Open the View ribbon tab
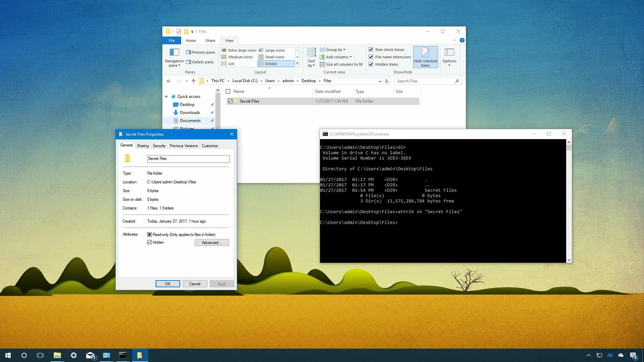Viewport: 644px width, 362px height. (x=229, y=40)
